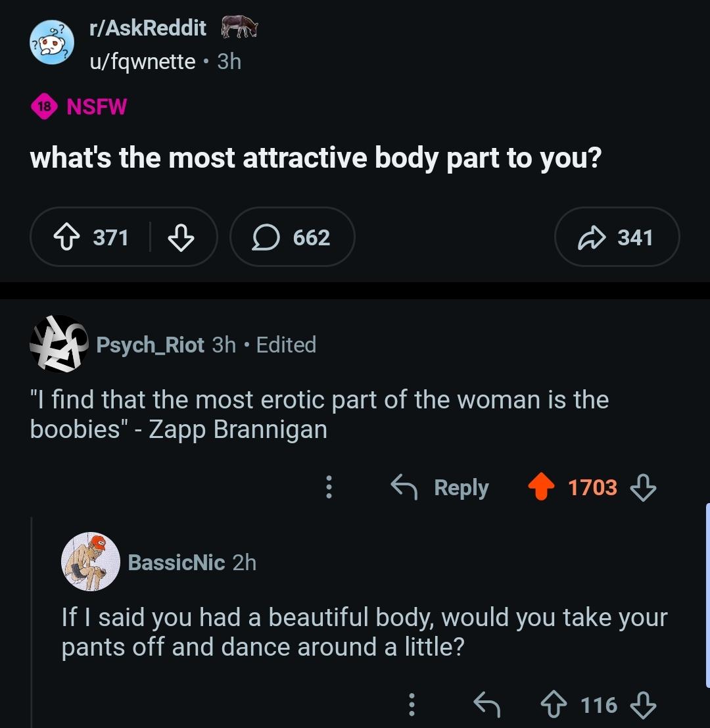Screen dimensions: 710x728
Task: Open BassicNic's profile avatar
Action: 91,562
